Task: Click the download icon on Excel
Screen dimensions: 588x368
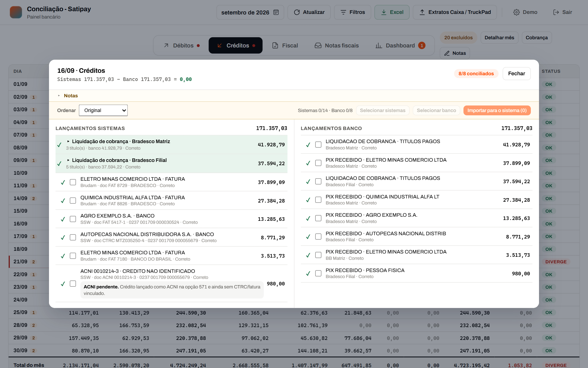Action: 384,12
